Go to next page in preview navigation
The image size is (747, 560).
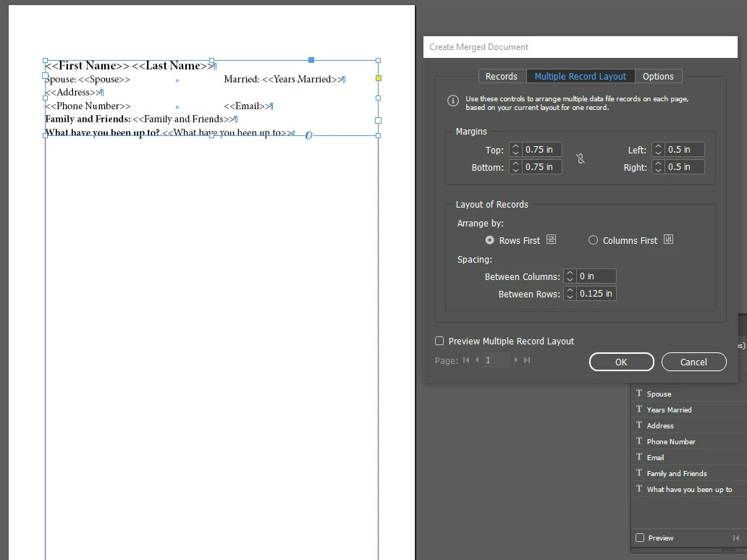point(516,360)
